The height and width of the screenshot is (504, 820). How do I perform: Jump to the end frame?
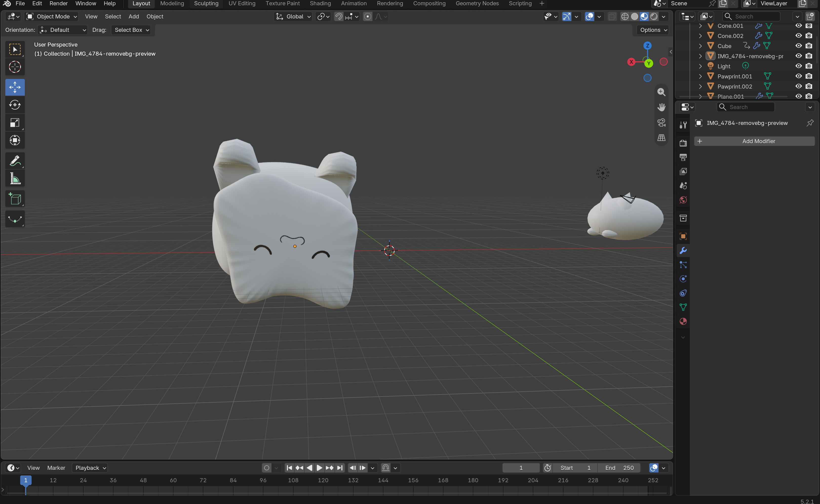tap(340, 468)
